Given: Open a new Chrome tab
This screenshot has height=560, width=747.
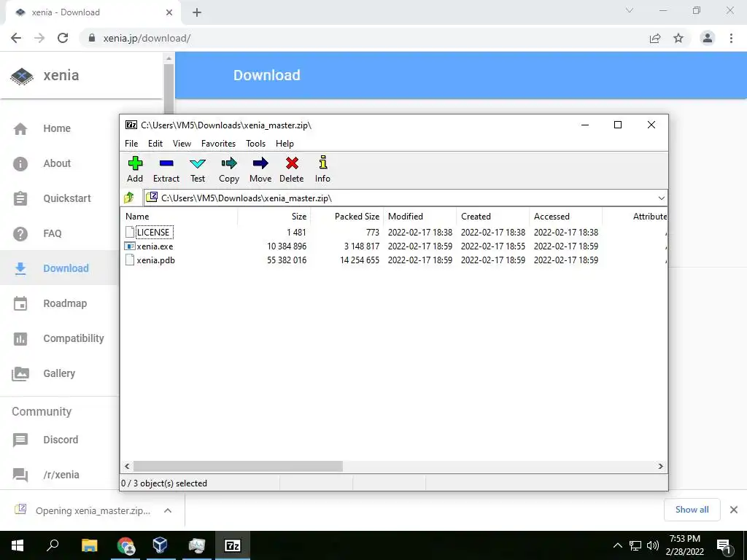Looking at the screenshot, I should coord(197,13).
